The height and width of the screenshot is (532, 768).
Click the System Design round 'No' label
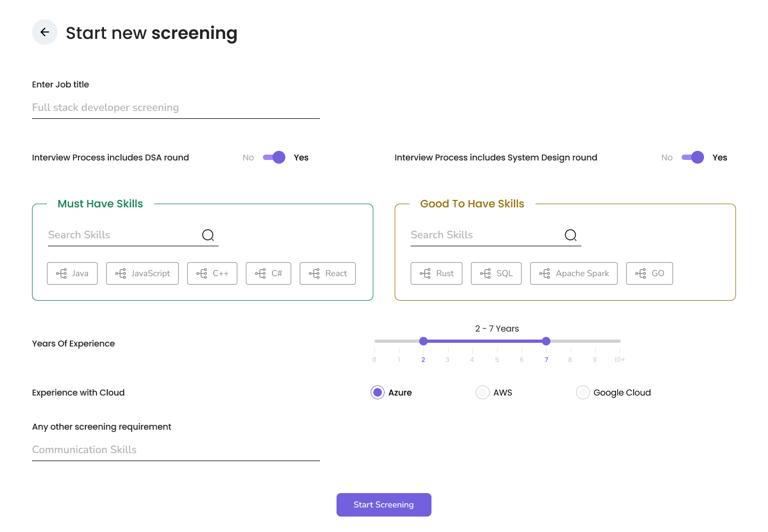coord(667,158)
